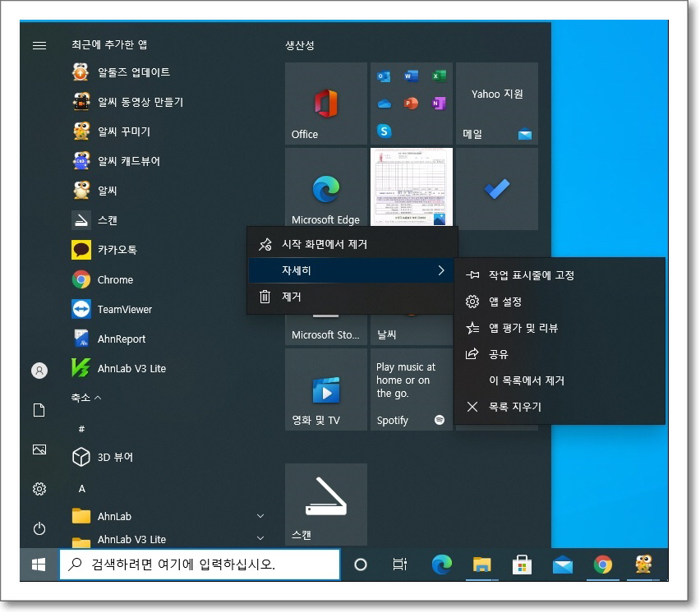This screenshot has width=700, height=613.
Task: Open Mail from the taskbar
Action: tap(563, 565)
